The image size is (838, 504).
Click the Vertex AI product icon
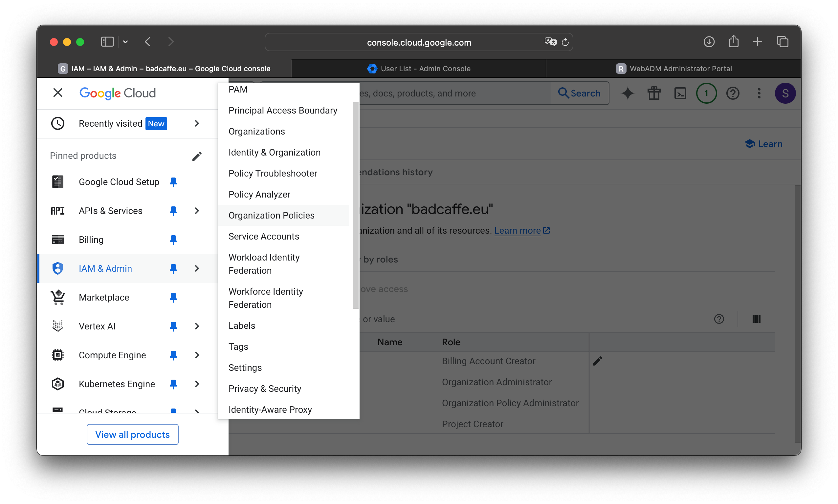(58, 326)
